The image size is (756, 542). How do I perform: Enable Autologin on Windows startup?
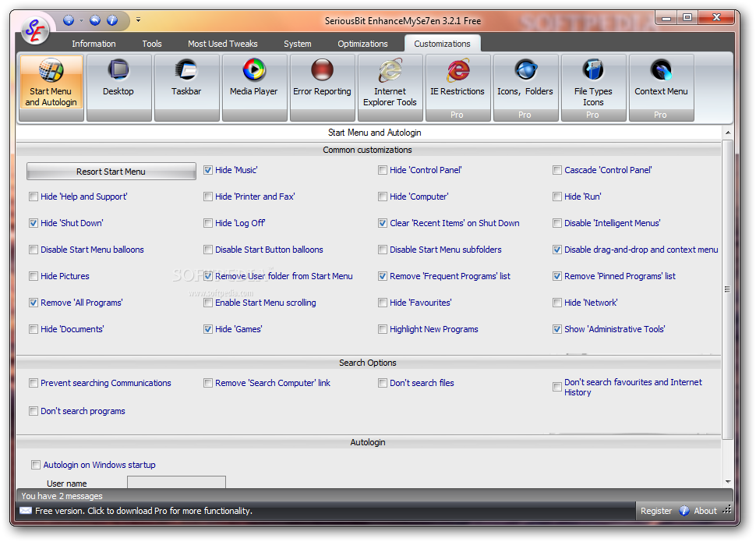[x=36, y=465]
